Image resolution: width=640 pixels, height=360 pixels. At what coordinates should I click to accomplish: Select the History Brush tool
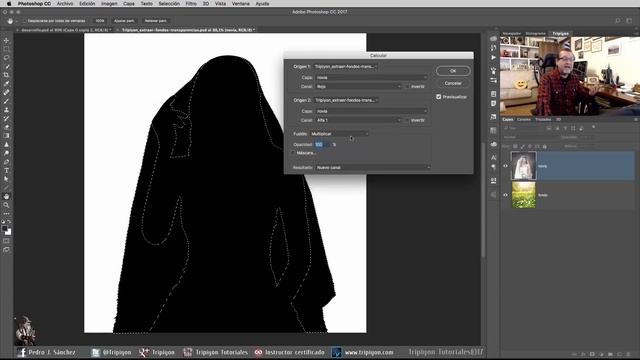(x=6, y=118)
